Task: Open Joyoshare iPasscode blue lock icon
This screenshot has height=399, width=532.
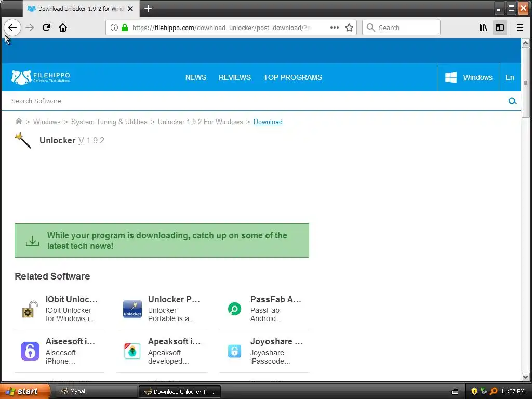Action: click(234, 351)
